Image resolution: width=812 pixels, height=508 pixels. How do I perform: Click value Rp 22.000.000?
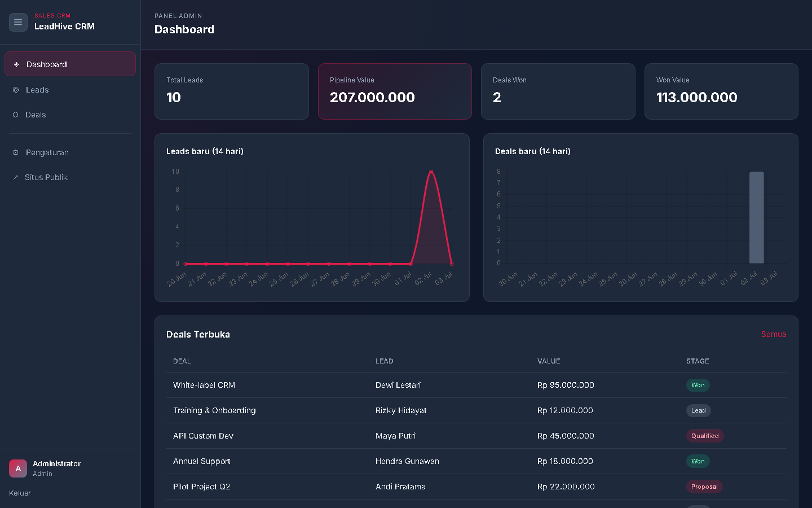pos(566,487)
